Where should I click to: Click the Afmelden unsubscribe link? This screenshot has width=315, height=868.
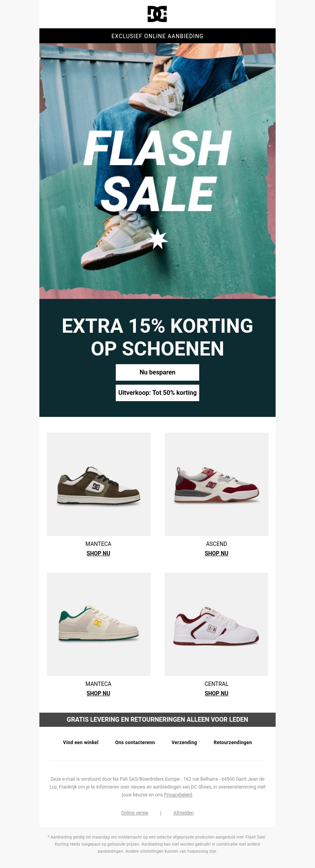[x=183, y=813]
